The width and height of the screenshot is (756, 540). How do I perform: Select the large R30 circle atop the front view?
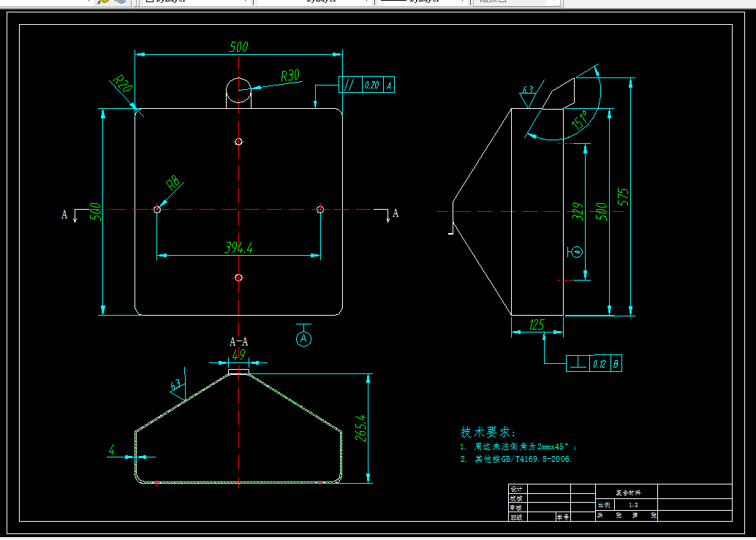238,90
